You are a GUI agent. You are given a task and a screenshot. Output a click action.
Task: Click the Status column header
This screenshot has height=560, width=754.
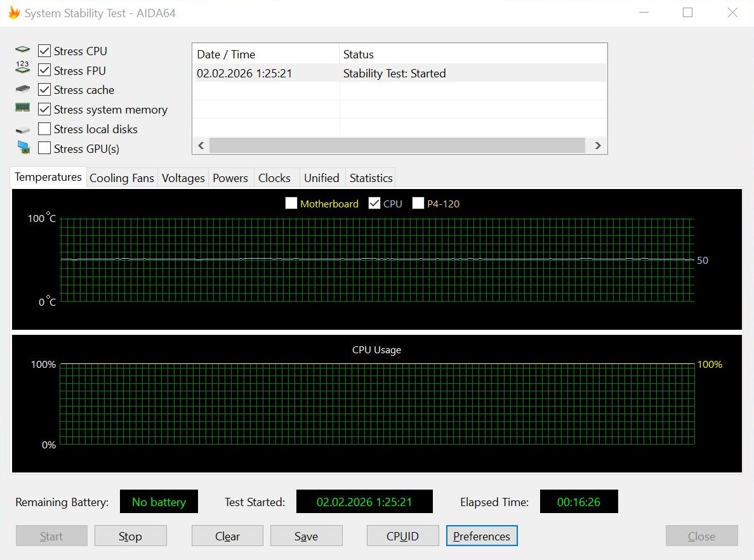click(473, 54)
